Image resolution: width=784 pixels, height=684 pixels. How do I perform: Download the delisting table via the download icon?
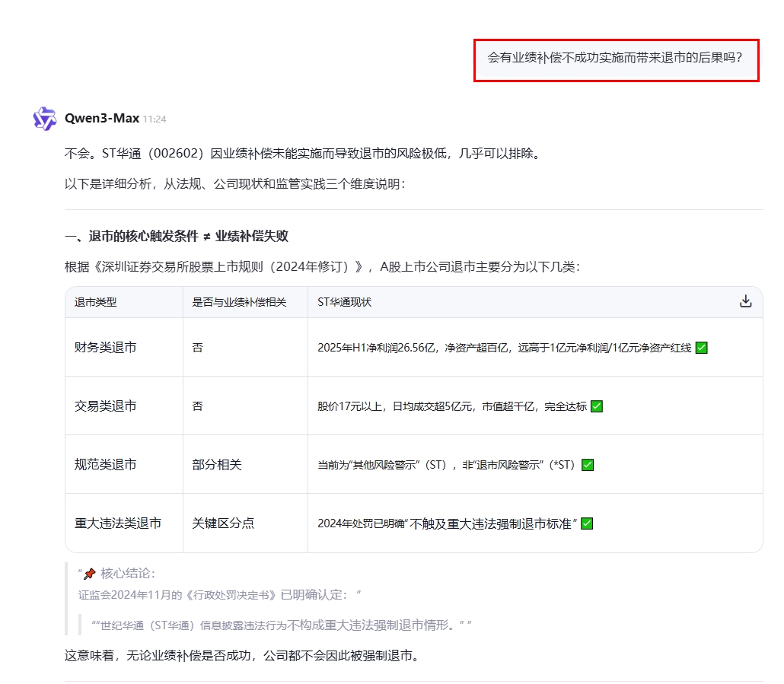745,301
